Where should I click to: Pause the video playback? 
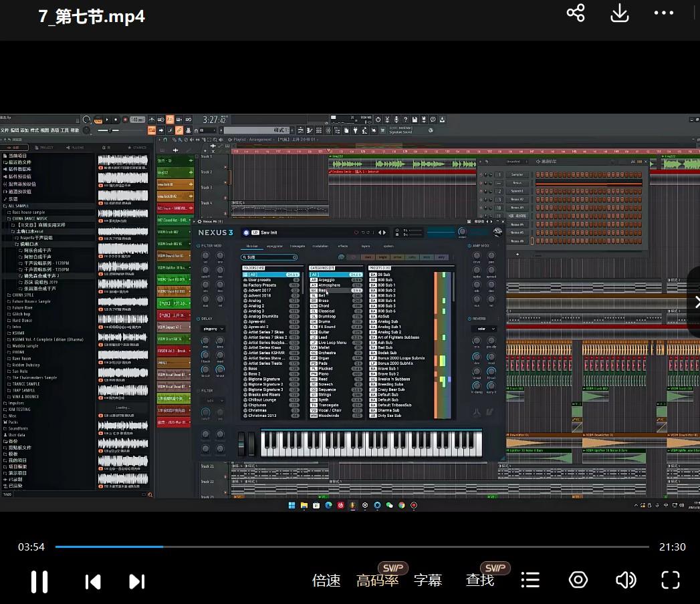pyautogui.click(x=39, y=581)
